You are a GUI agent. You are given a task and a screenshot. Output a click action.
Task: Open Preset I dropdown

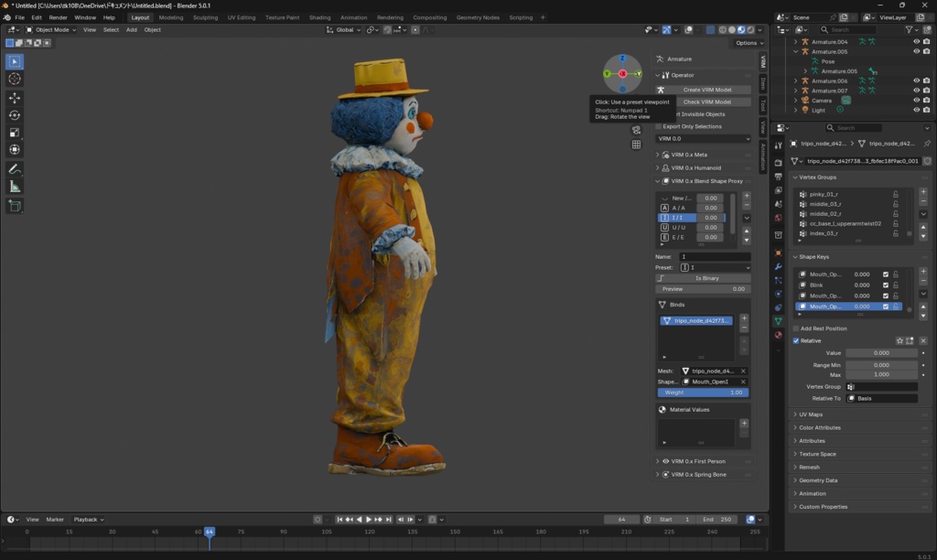[715, 268]
